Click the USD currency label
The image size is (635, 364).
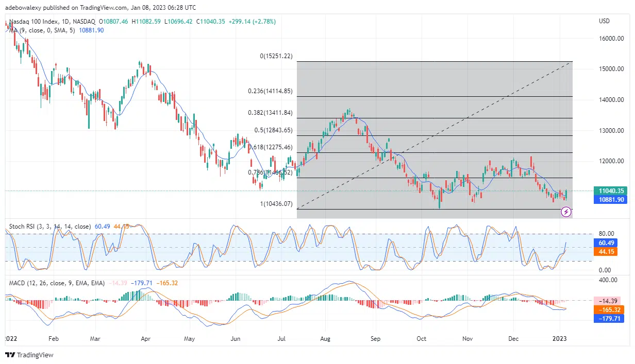[605, 22]
